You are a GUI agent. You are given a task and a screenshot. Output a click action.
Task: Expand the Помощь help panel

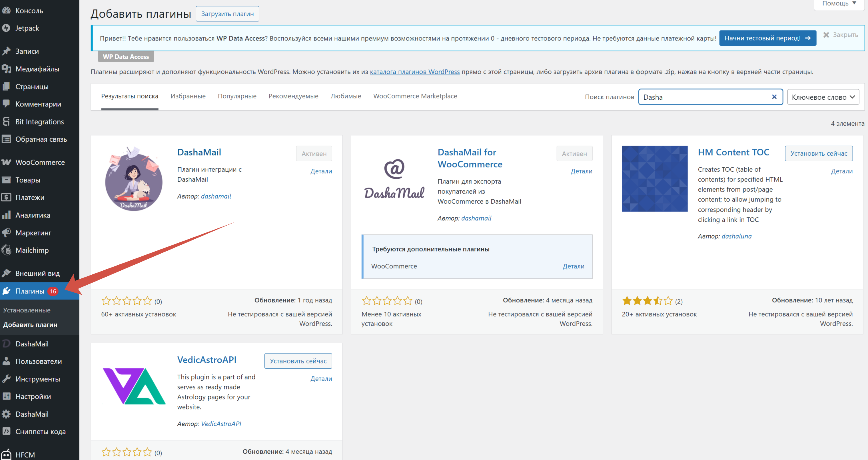pos(839,3)
